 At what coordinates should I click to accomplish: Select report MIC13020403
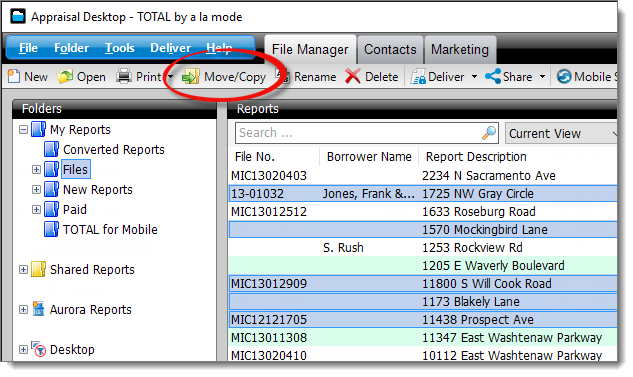pos(269,176)
